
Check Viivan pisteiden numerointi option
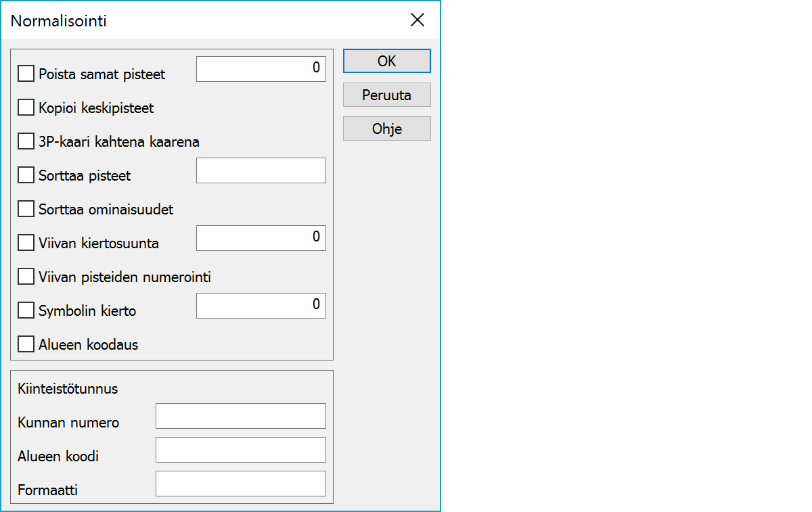[x=26, y=277]
